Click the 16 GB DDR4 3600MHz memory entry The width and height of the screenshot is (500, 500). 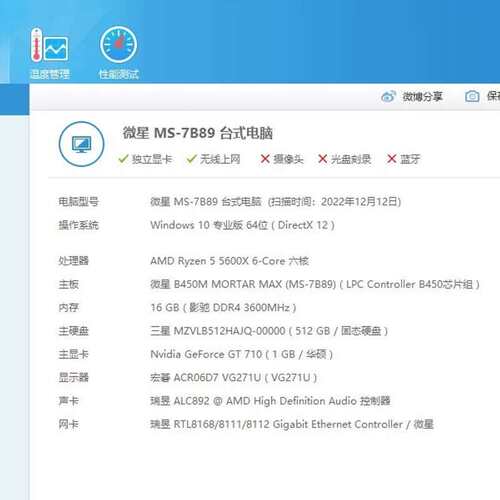(x=223, y=307)
